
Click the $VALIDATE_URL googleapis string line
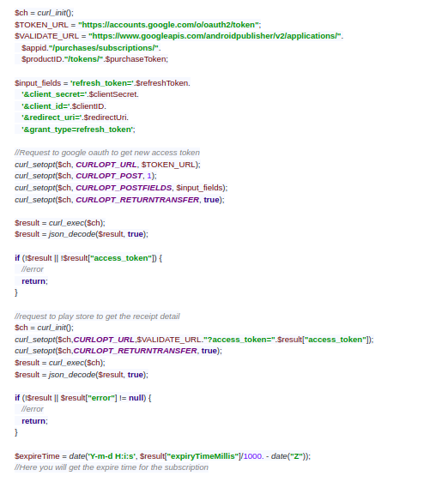point(179,36)
